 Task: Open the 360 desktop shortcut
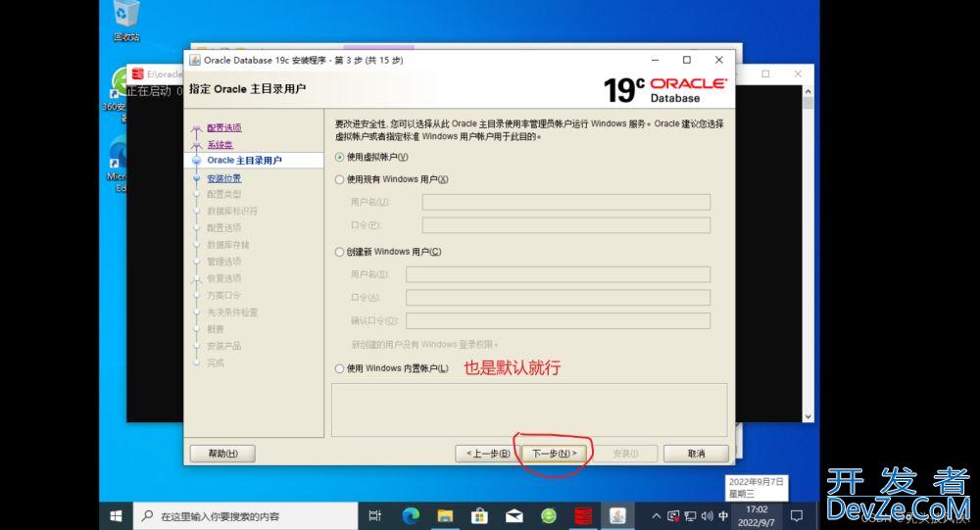click(115, 94)
